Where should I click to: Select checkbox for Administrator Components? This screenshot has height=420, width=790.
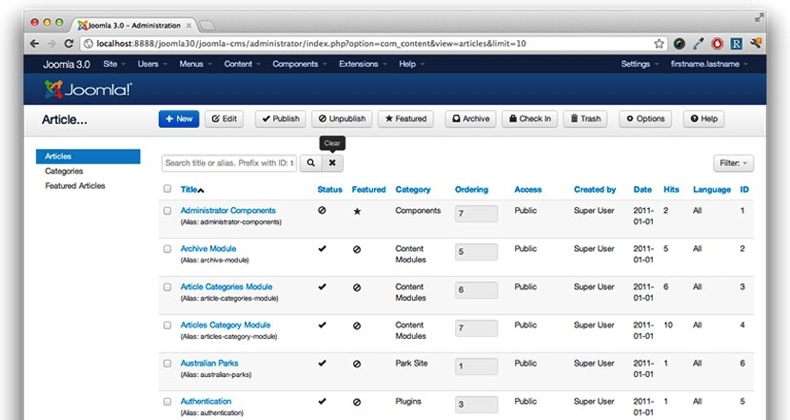167,211
